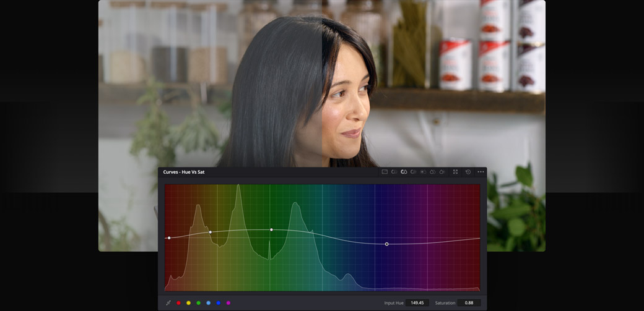Activate the curve qualifier eyedropper
Image resolution: width=644 pixels, height=311 pixels.
pos(168,303)
